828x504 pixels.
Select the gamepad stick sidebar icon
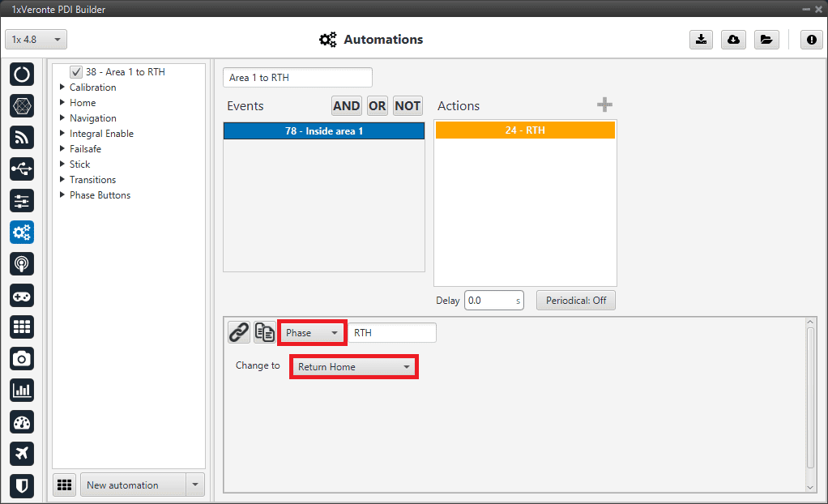coord(22,296)
